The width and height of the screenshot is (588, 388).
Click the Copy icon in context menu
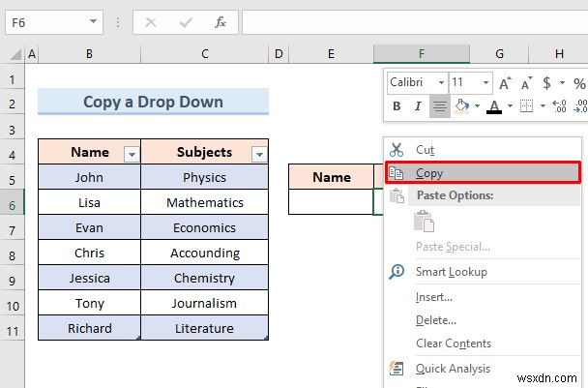click(x=396, y=173)
